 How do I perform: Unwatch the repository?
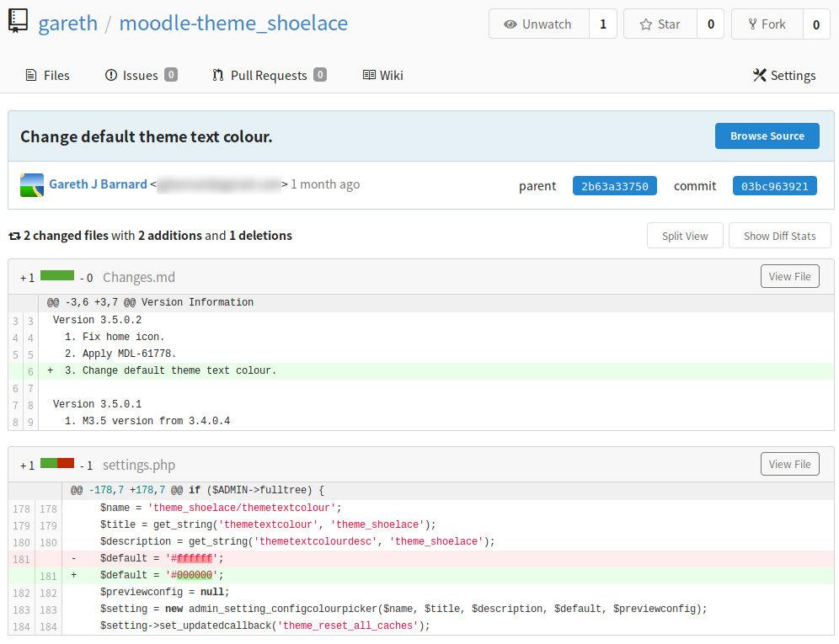(x=538, y=24)
